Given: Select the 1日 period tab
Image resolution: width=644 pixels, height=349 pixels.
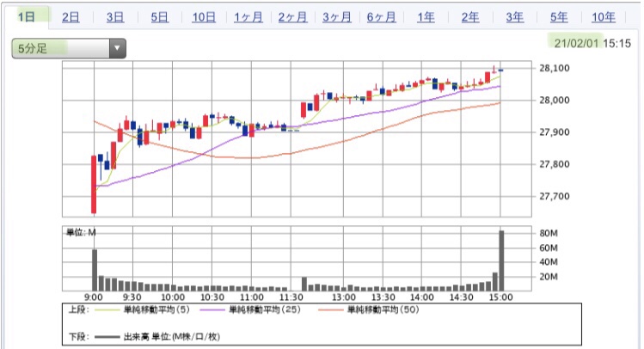Looking at the screenshot, I should pyautogui.click(x=27, y=17).
